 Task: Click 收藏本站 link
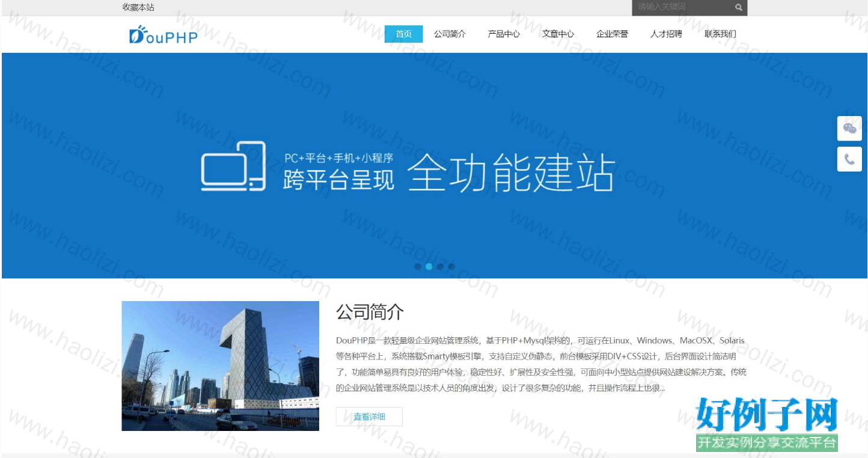(x=138, y=7)
